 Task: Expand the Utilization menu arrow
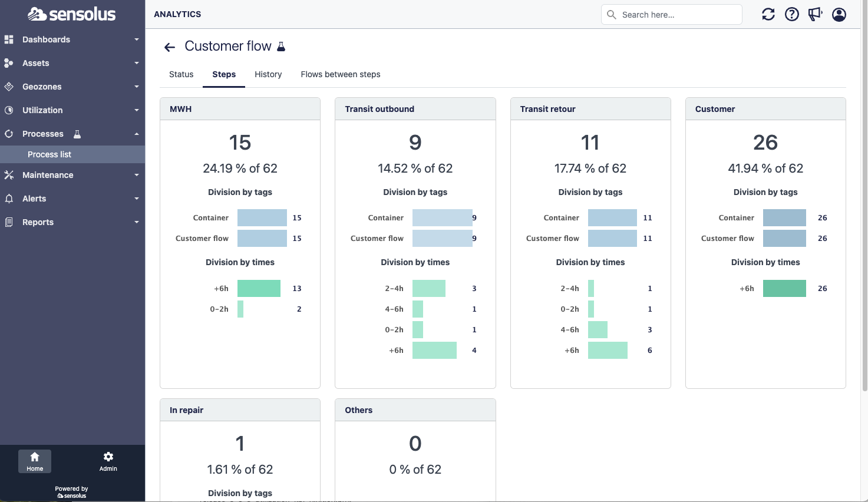click(137, 110)
